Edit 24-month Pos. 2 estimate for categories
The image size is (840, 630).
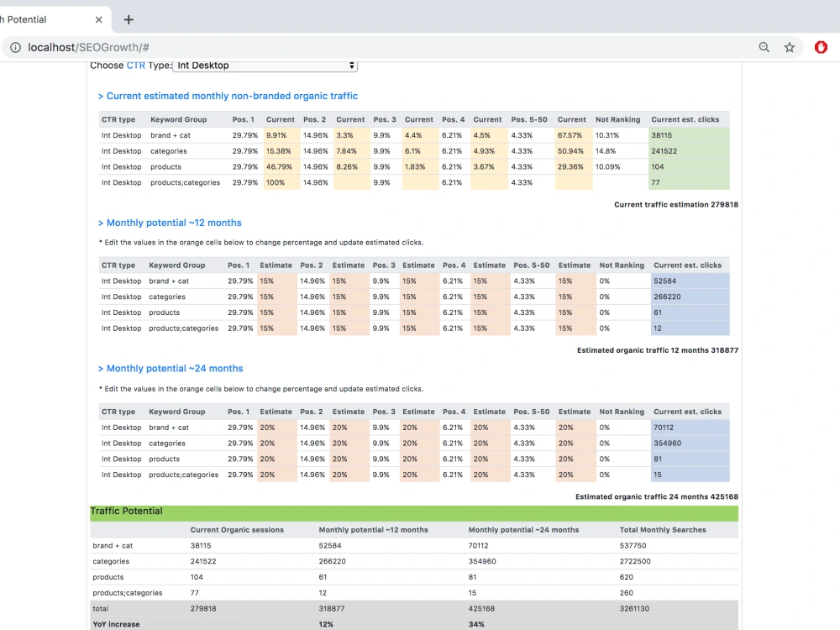click(x=349, y=443)
